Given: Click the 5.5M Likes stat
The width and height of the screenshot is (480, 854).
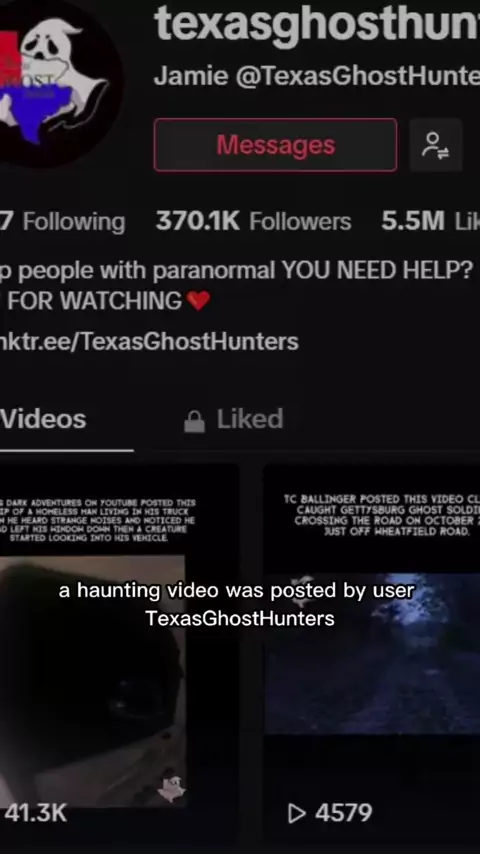Looking at the screenshot, I should [x=430, y=221].
